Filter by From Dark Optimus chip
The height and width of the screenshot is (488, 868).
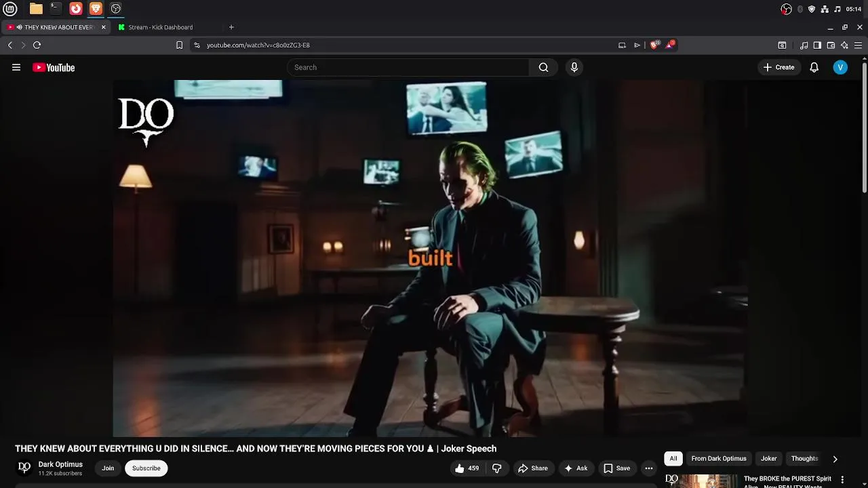point(719,459)
